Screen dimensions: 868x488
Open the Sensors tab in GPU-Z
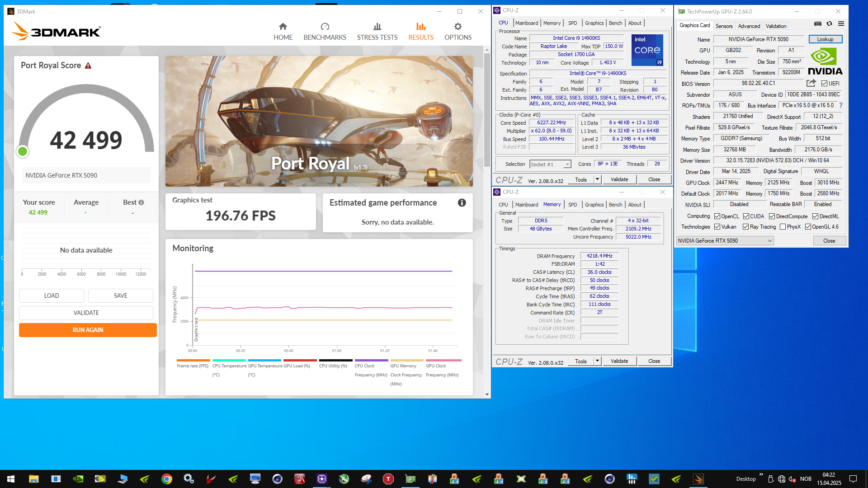724,26
